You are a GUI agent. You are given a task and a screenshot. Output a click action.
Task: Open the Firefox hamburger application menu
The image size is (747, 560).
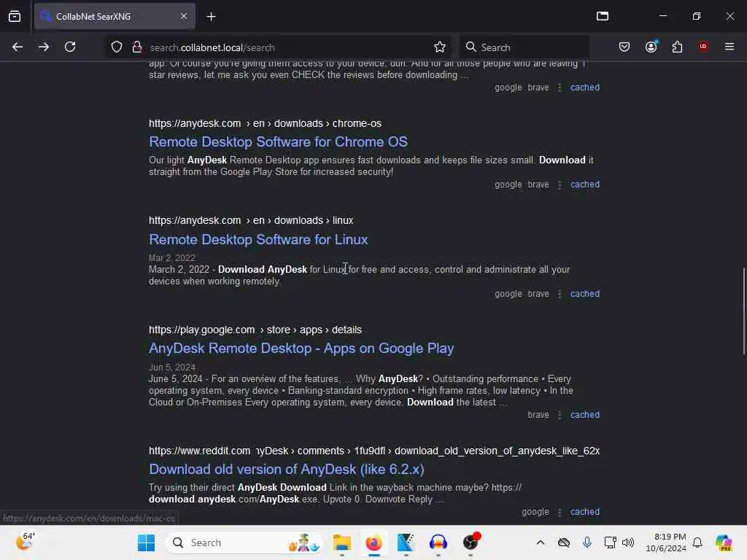tap(729, 47)
